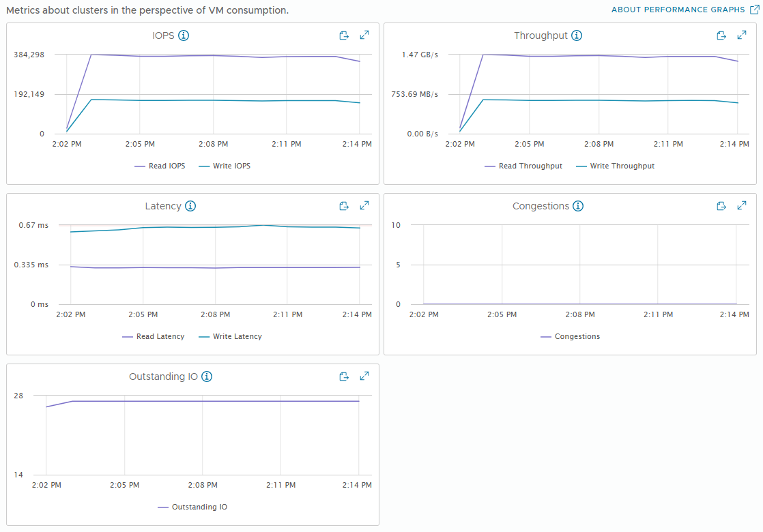Toggle Write Latency legend series
Image resolution: width=763 pixels, height=532 pixels.
point(231,336)
